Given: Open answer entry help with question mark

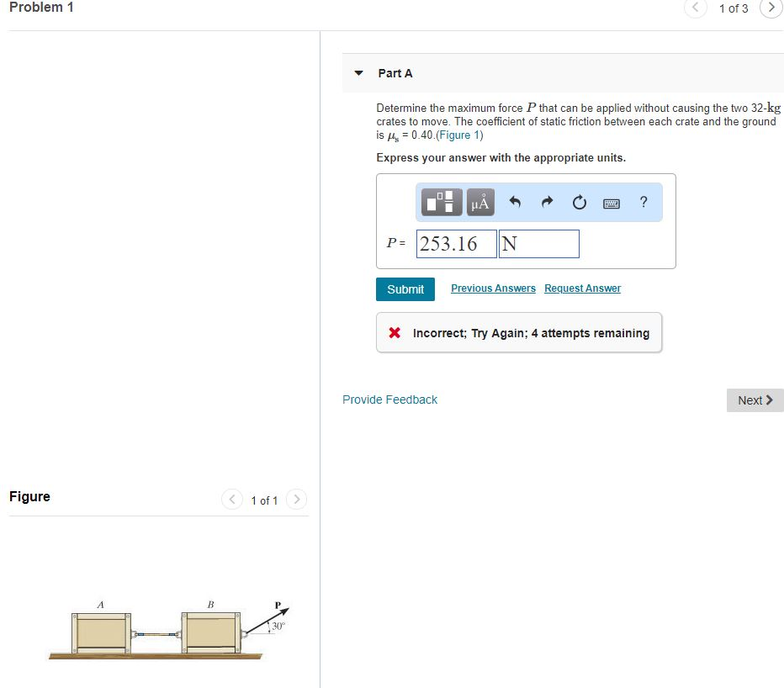Looking at the screenshot, I should point(644,202).
